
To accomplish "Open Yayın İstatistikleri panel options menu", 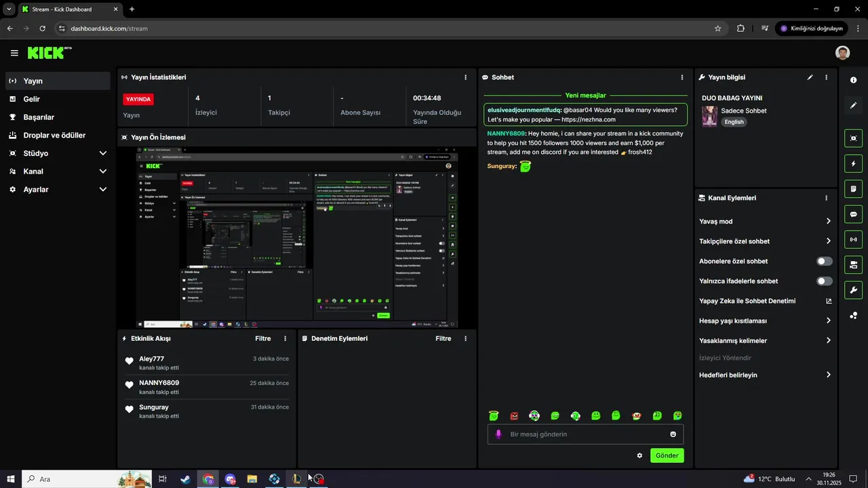I will (x=465, y=77).
